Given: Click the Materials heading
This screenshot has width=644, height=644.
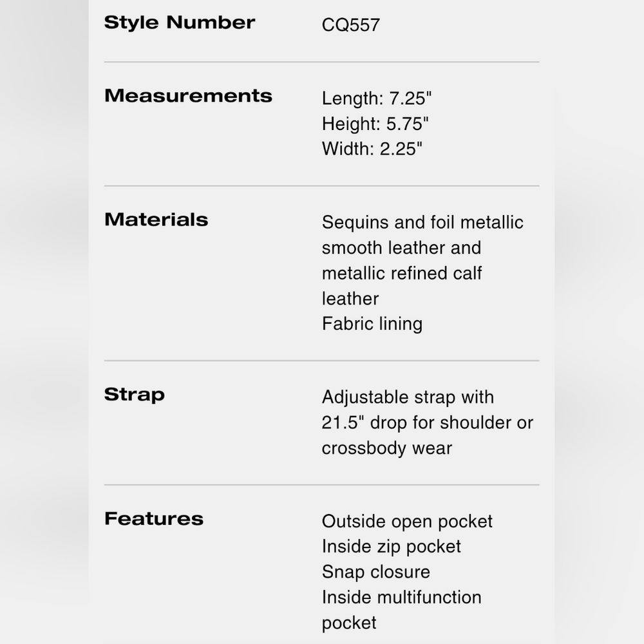Looking at the screenshot, I should 156,220.
